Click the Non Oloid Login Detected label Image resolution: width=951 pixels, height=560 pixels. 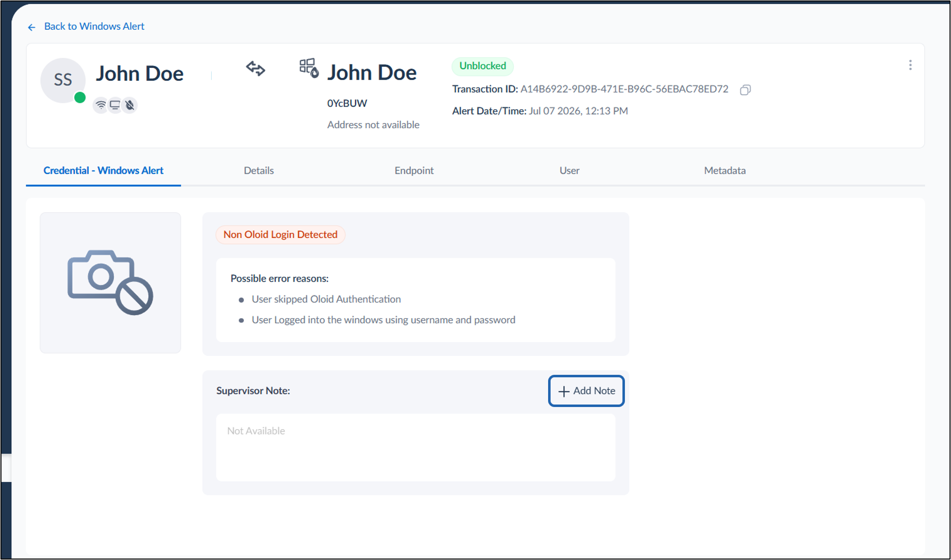280,235
